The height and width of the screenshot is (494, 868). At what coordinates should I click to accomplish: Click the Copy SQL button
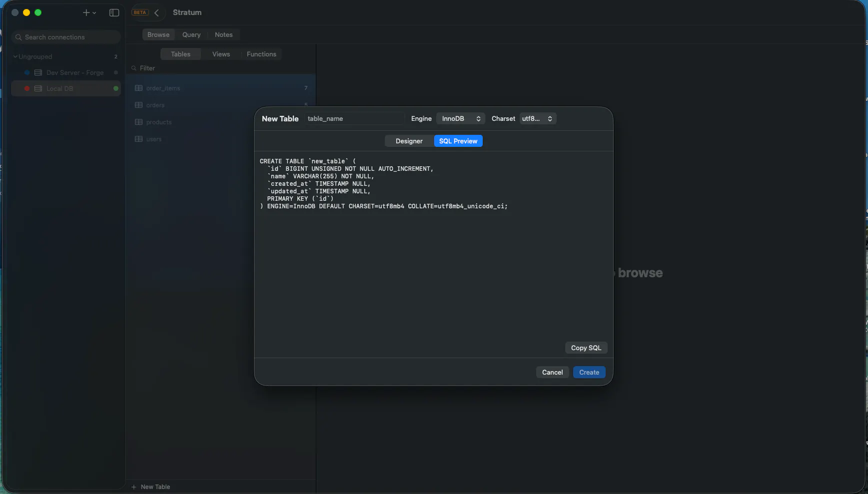(x=586, y=348)
